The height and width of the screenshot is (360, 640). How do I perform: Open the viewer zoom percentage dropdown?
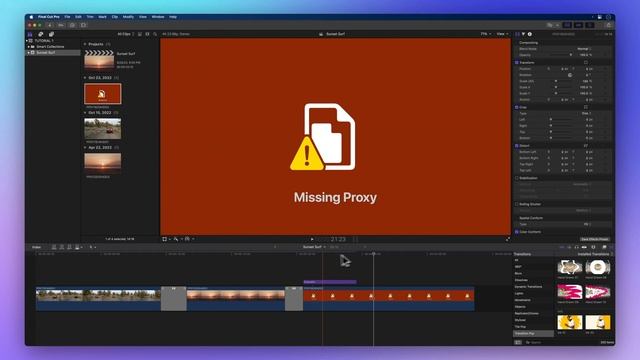click(486, 34)
